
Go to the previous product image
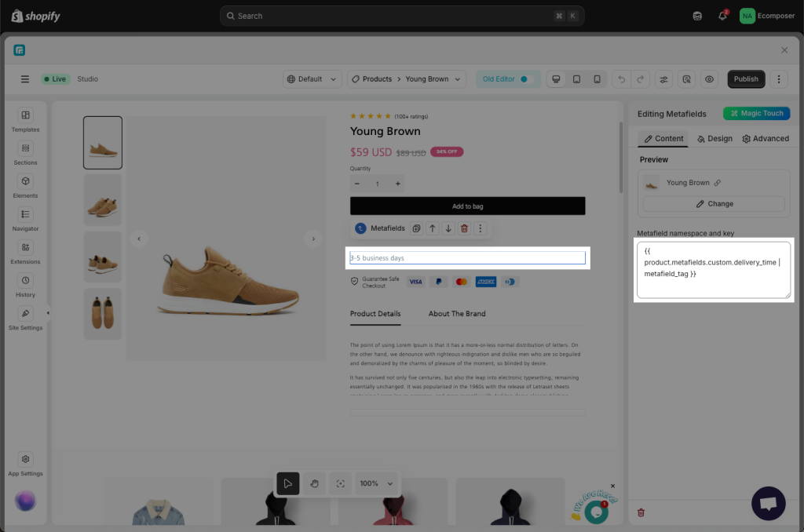pyautogui.click(x=139, y=239)
